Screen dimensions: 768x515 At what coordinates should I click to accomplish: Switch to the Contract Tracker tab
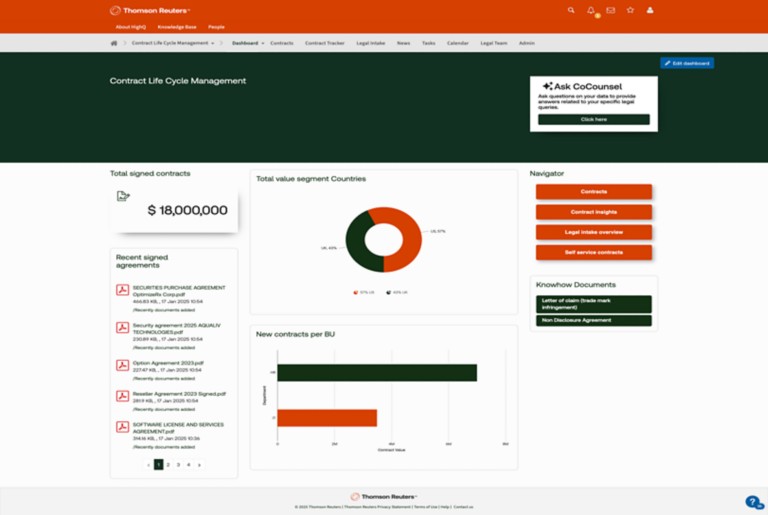pos(325,43)
